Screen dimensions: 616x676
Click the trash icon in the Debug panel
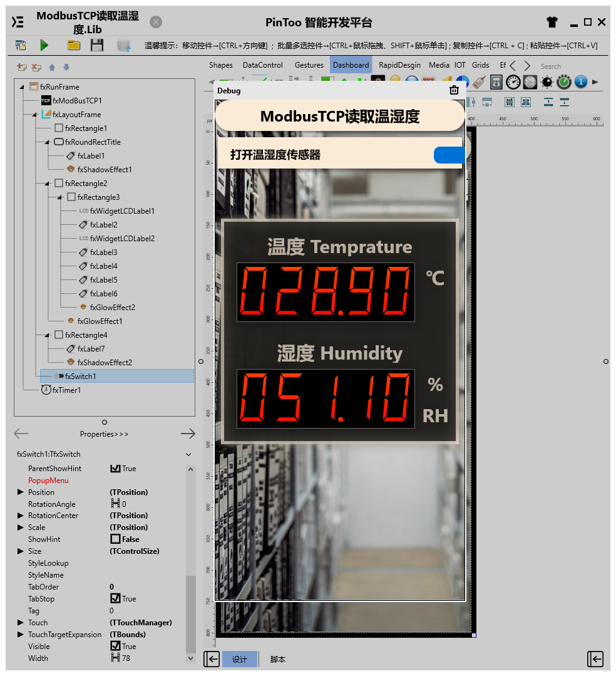click(x=454, y=90)
